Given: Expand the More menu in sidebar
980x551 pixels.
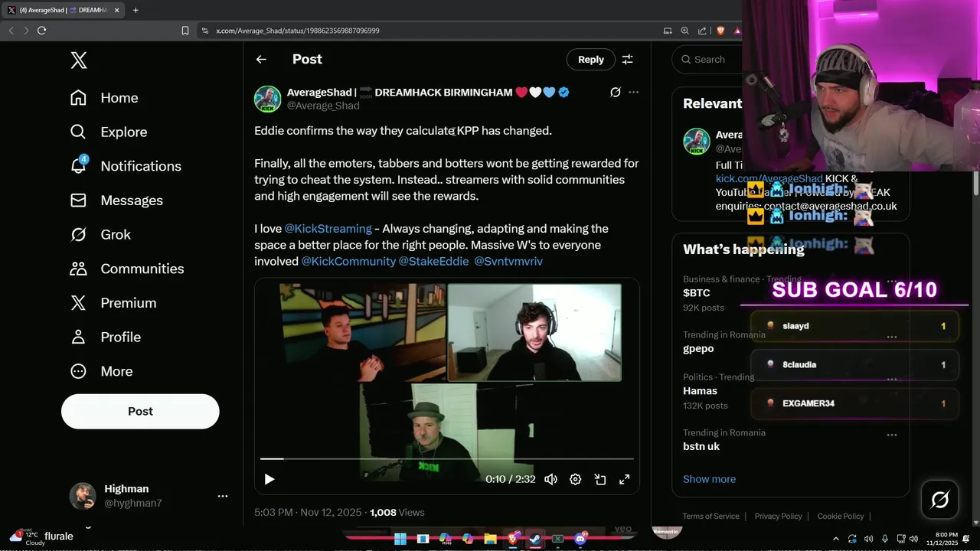Looking at the screenshot, I should coord(101,371).
